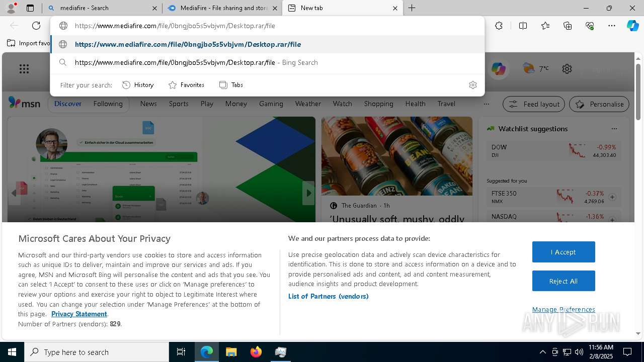Show previous carousel slide arrow
The height and width of the screenshot is (362, 644).
(14, 193)
